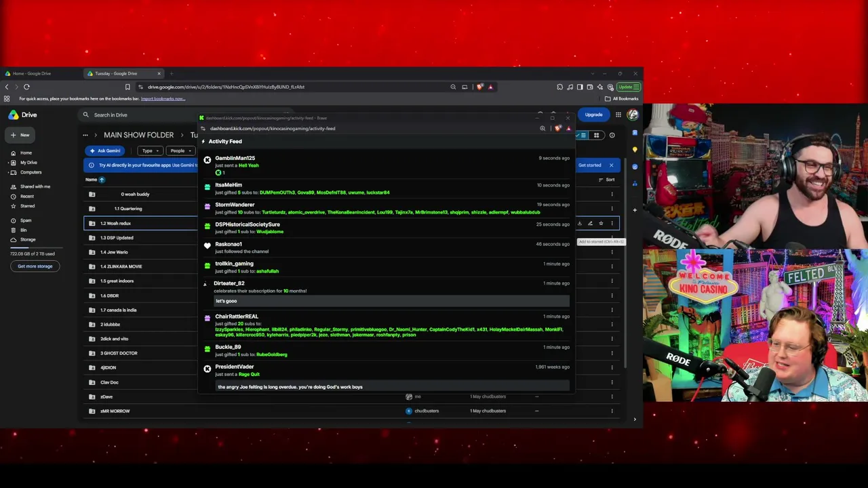The height and width of the screenshot is (488, 868).
Task: Open the Brave Wallet toolbar icon
Action: pos(590,87)
